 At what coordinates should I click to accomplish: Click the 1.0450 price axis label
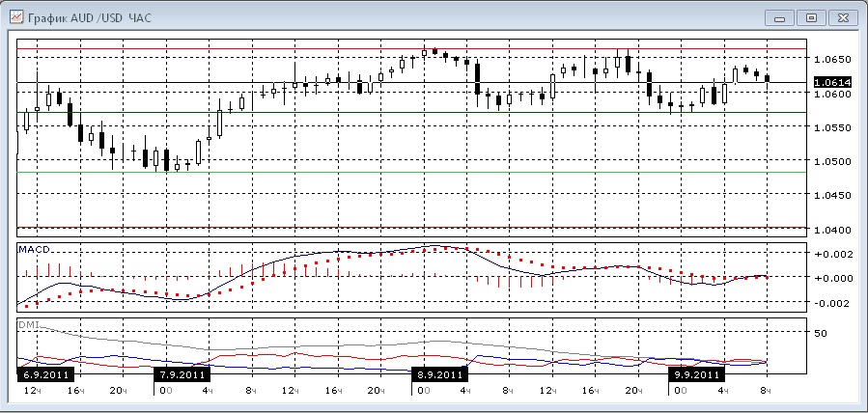tap(831, 195)
